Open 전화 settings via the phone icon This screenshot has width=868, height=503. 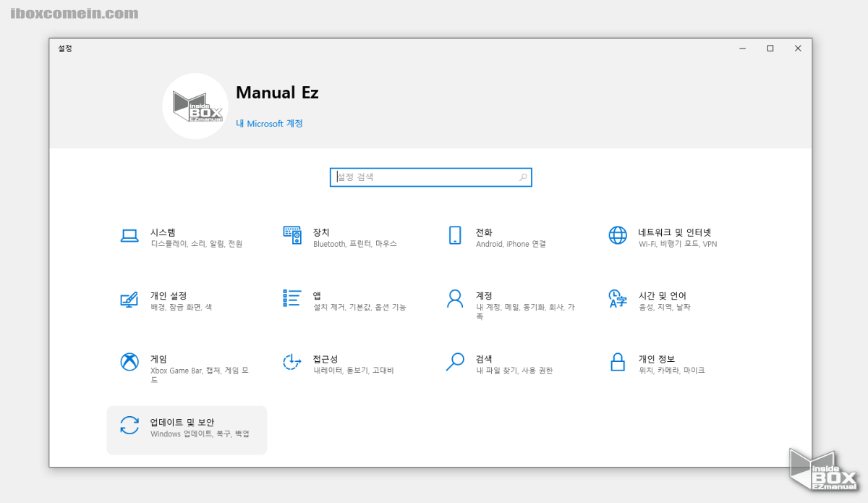pyautogui.click(x=455, y=235)
